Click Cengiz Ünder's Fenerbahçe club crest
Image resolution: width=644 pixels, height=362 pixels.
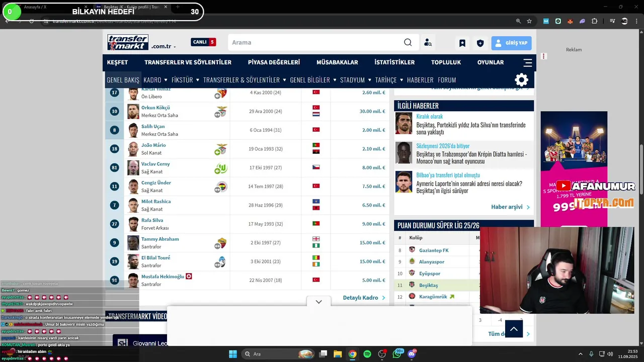(221, 187)
